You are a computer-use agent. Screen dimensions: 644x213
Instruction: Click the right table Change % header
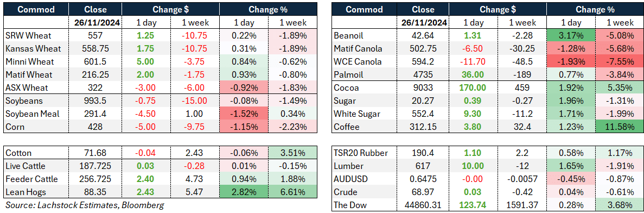[594, 9]
